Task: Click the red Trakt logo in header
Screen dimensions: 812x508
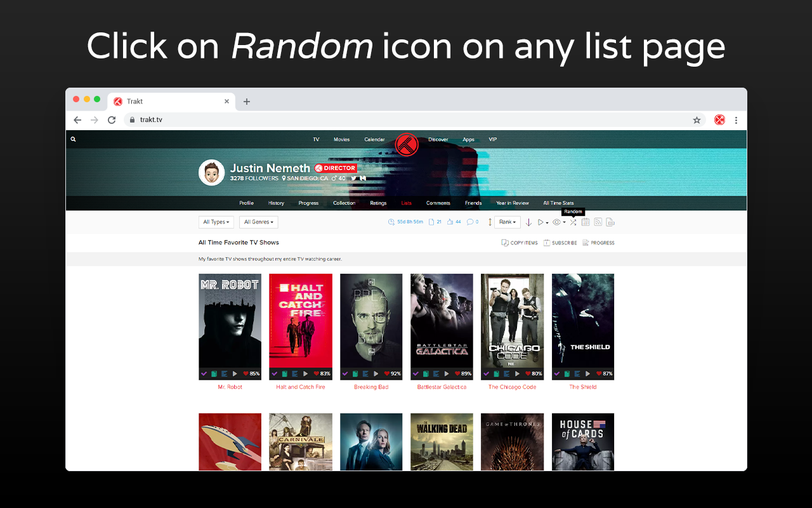Action: click(x=407, y=145)
